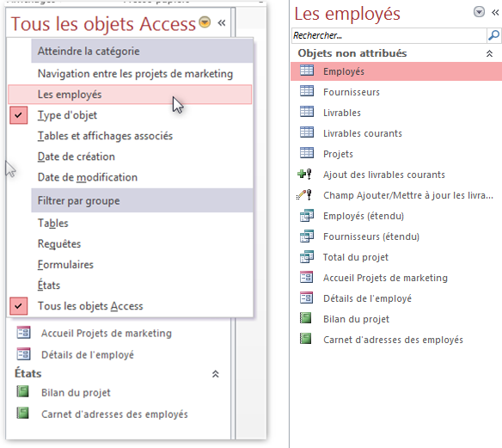Open Détails de l'employé form icon in left pane

23,354
